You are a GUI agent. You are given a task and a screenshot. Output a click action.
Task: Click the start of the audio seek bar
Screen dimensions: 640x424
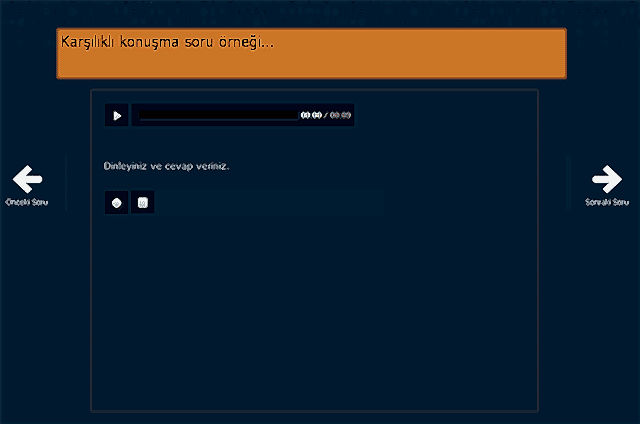[x=143, y=115]
